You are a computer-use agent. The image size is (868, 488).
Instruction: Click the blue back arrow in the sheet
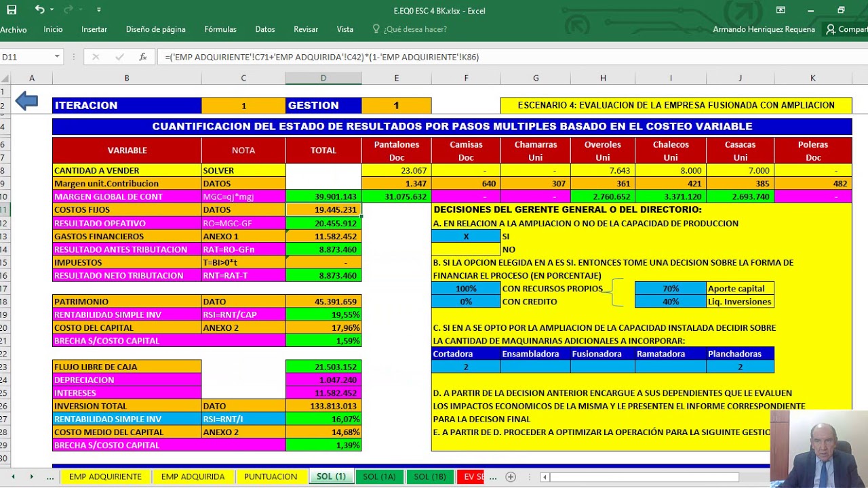[26, 102]
